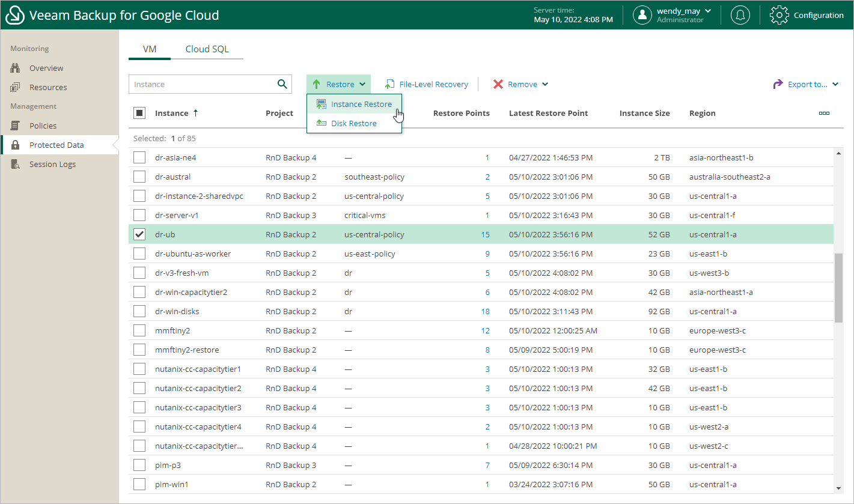Check the dr-austral row checkbox
The image size is (854, 504).
click(139, 177)
